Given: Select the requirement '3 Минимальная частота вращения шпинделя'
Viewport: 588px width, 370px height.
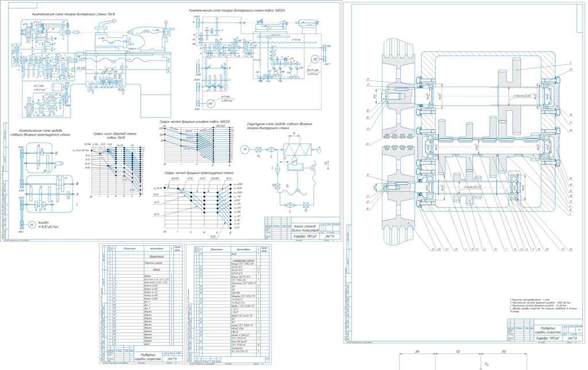Looking at the screenshot, I should [539, 306].
